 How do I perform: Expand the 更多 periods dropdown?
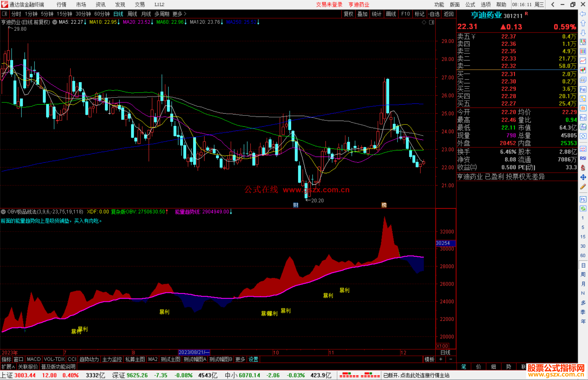click(x=179, y=14)
